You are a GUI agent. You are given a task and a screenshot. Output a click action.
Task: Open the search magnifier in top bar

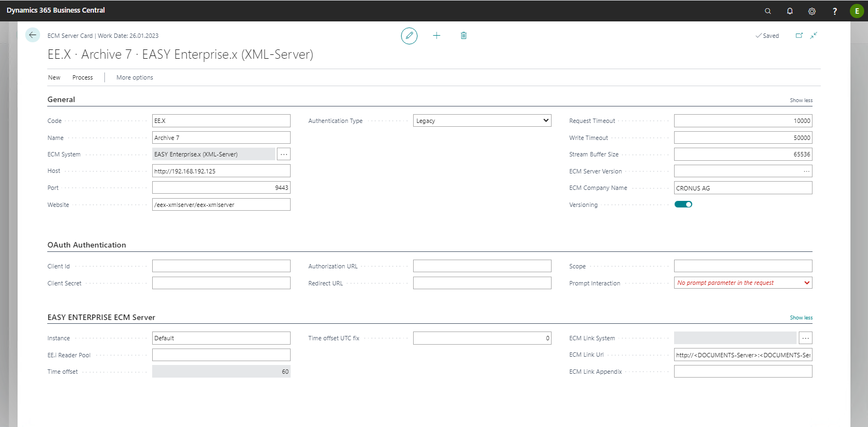[767, 11]
